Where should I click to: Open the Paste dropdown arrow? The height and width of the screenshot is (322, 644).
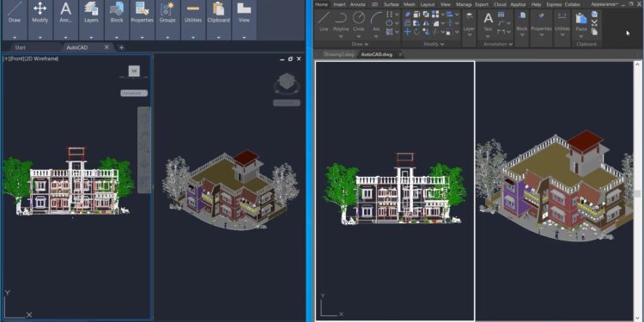[x=580, y=37]
